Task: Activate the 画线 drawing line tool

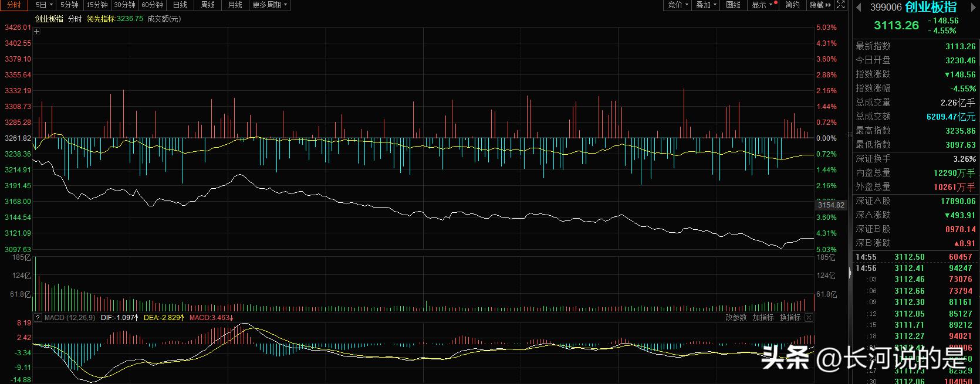Action: [733, 5]
